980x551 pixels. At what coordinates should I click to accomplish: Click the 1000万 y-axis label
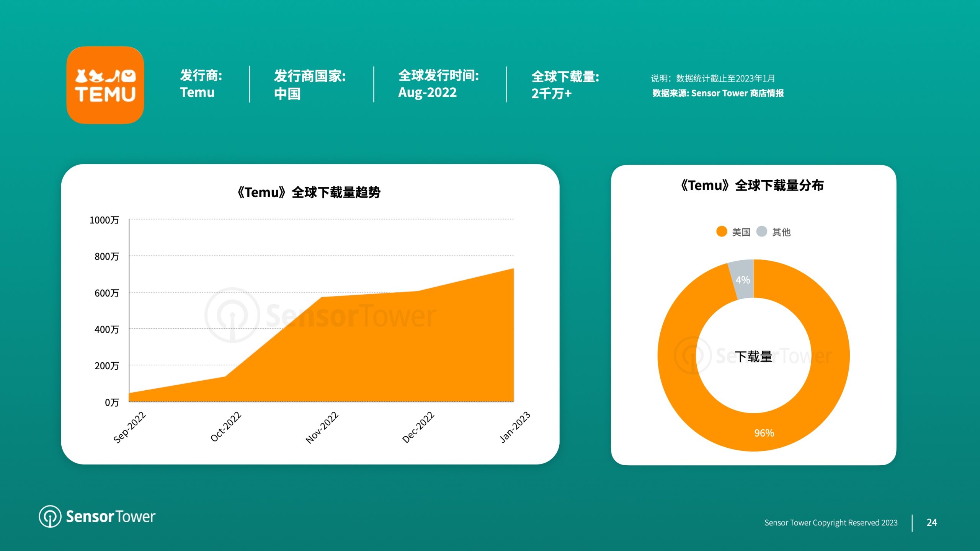click(x=104, y=220)
